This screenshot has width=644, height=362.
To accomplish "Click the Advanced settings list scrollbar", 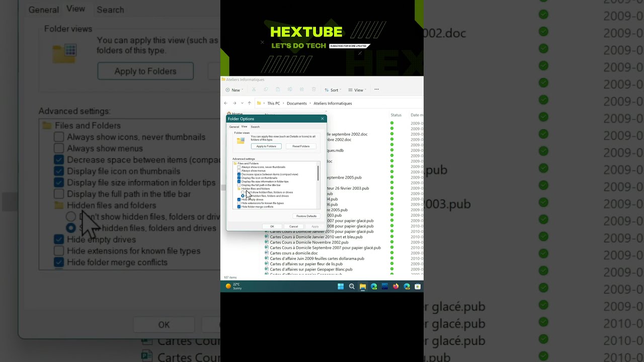I will coord(318,173).
